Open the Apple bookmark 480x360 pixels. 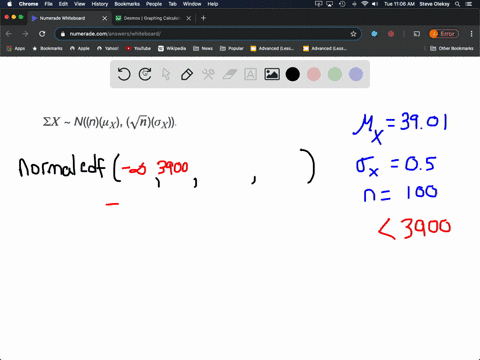[80, 48]
